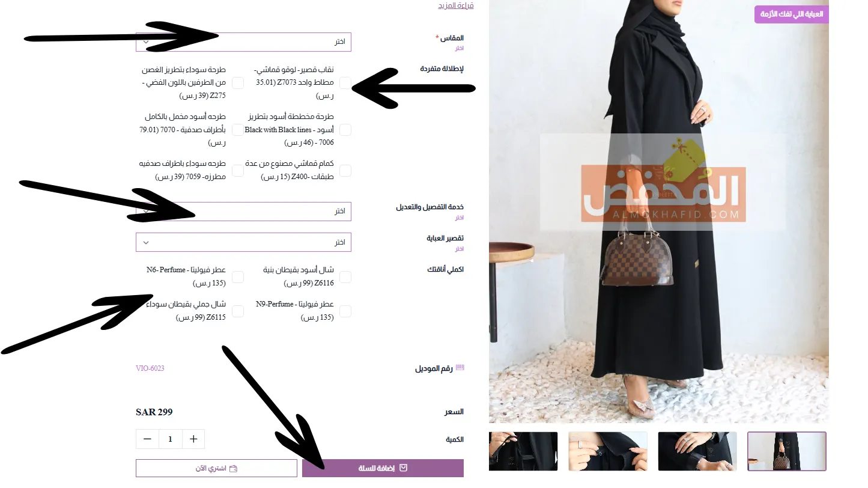This screenshot has height=488, width=868.
Task: Enable the كمام قماشي Z400 checkbox
Action: click(345, 171)
